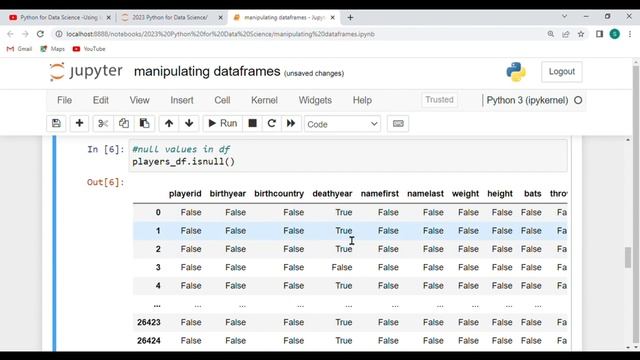Click row index 26424
The width and height of the screenshot is (640, 360).
coord(149,341)
